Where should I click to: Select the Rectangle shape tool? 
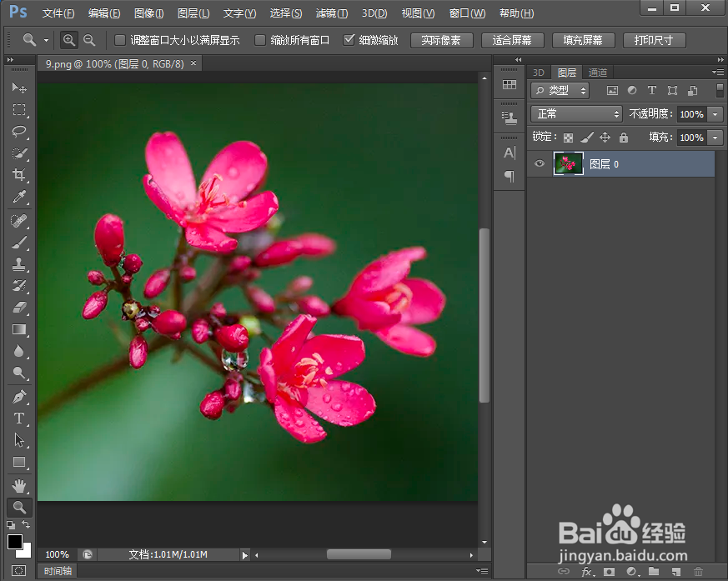coord(19,462)
